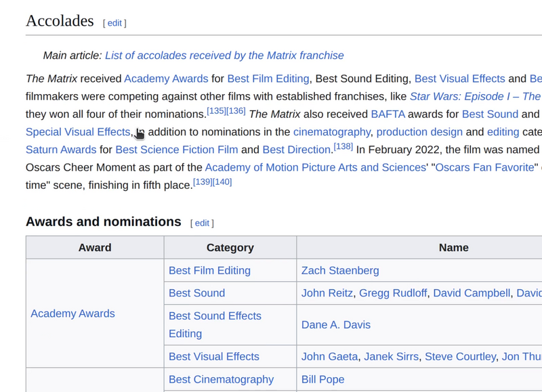Open Gregg Rudloff link

click(393, 293)
